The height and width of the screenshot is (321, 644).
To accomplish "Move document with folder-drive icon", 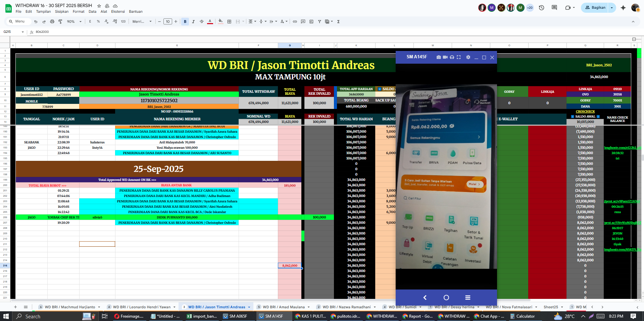I will click(107, 6).
